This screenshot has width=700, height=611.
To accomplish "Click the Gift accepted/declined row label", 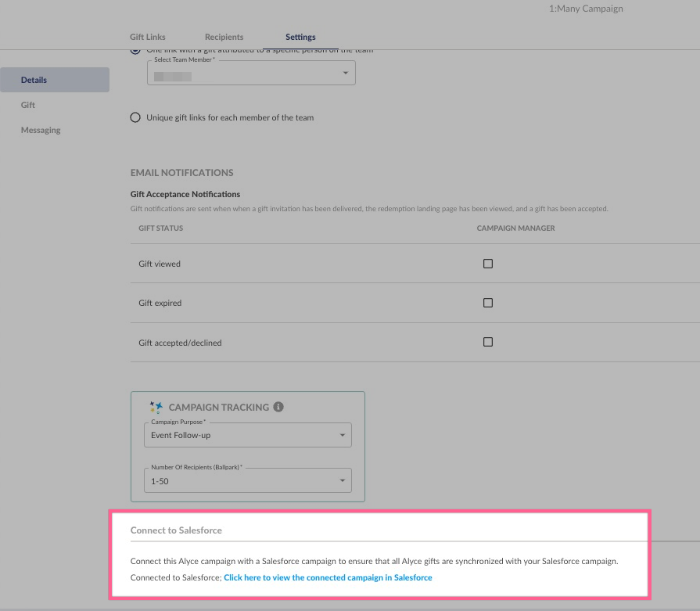I will pyautogui.click(x=180, y=343).
